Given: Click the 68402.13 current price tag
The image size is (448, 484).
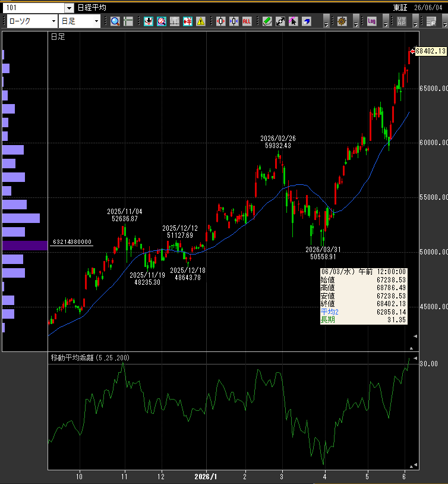Looking at the screenshot, I should tap(431, 51).
